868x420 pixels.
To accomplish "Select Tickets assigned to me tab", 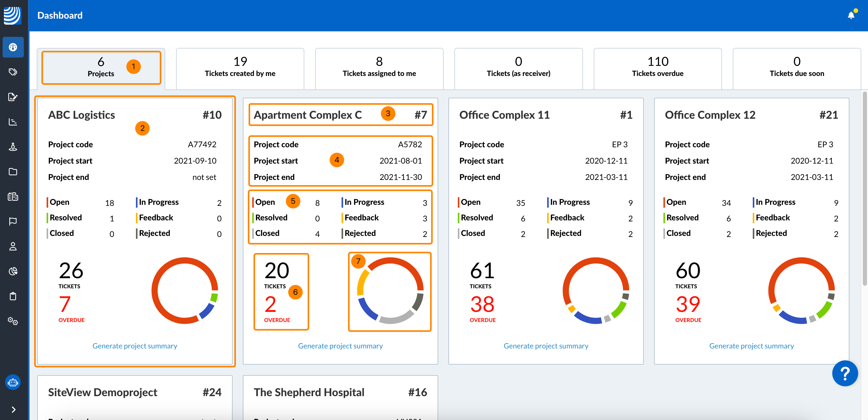I will click(x=379, y=67).
